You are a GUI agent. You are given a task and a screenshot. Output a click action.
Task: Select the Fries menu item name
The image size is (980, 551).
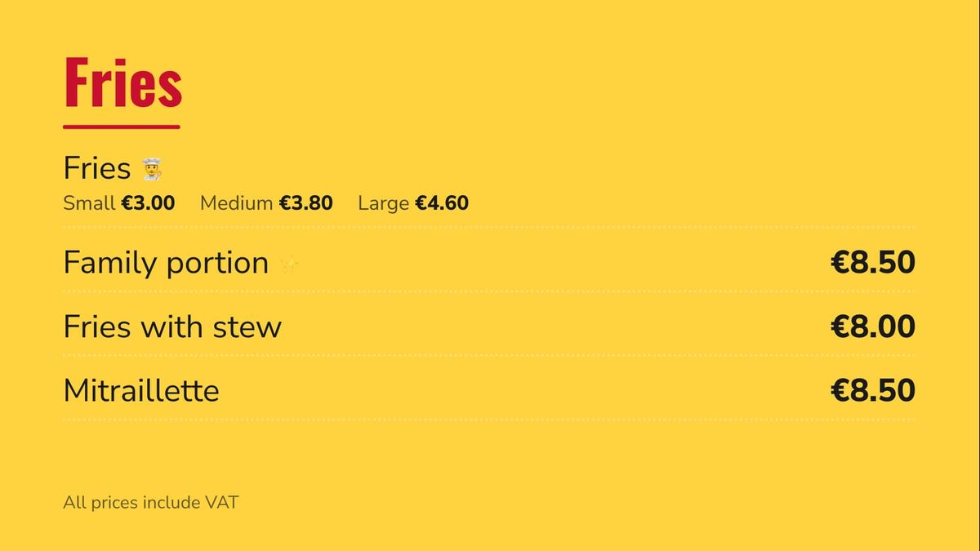(97, 168)
